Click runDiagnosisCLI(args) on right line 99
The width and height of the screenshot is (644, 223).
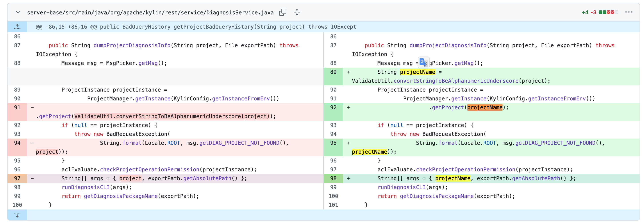(x=411, y=187)
